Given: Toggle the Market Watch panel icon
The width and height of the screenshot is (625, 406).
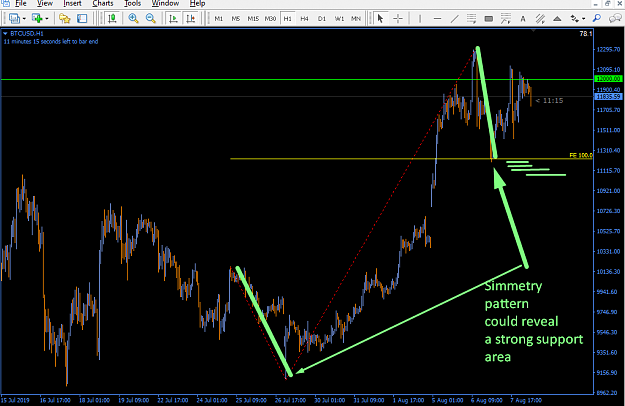Looking at the screenshot, I should click(x=82, y=18).
